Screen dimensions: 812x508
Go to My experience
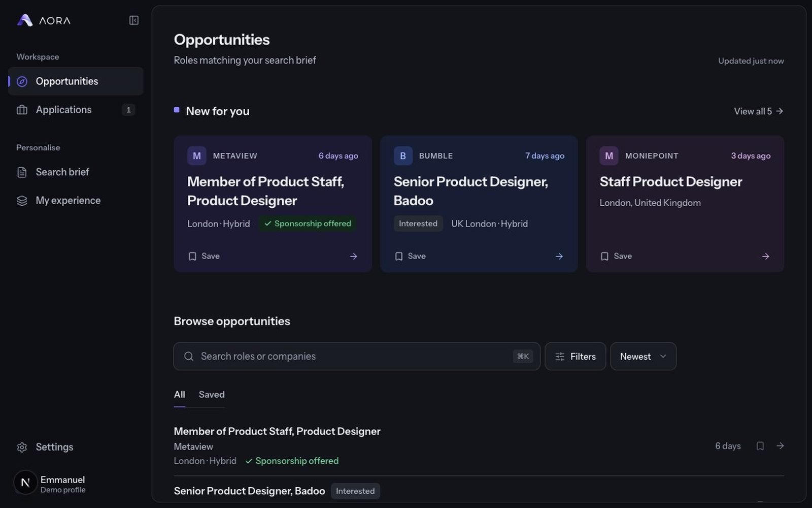[76, 201]
